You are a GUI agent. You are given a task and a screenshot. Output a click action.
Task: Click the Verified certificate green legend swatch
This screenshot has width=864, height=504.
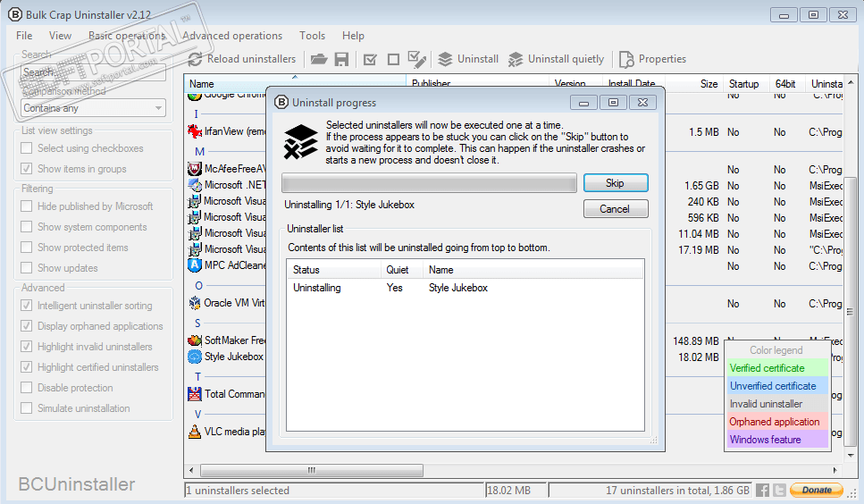[x=777, y=368]
